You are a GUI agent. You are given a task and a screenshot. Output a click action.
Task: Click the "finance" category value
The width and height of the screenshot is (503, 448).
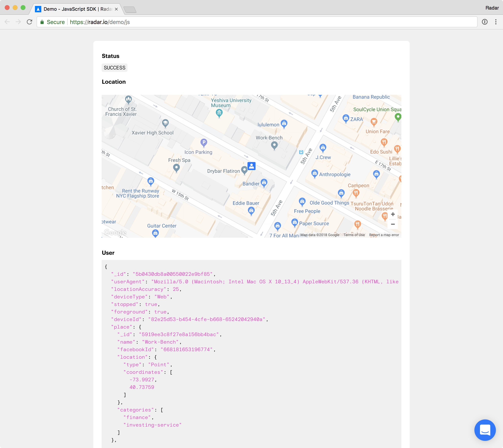coord(137,417)
